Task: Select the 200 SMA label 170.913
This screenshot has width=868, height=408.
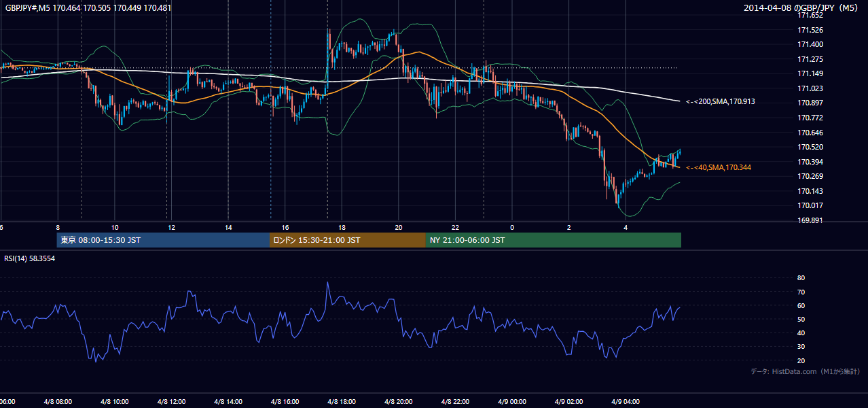Action: pos(721,101)
